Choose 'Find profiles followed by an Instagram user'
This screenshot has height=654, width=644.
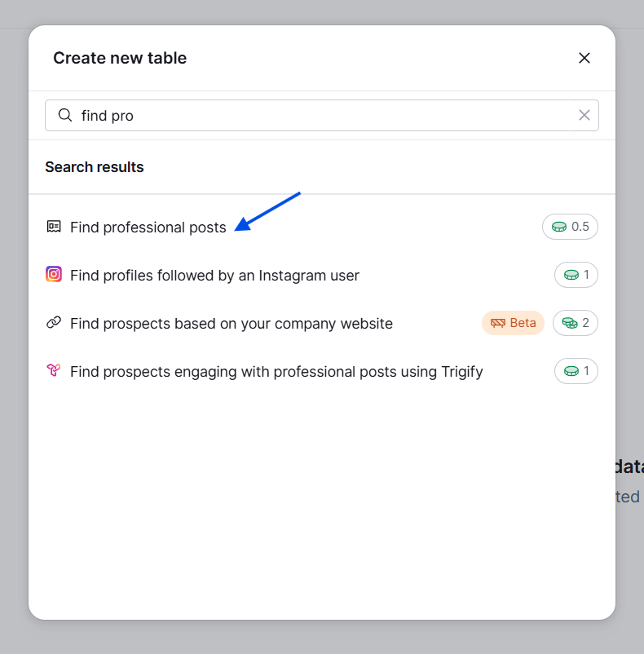click(322, 276)
